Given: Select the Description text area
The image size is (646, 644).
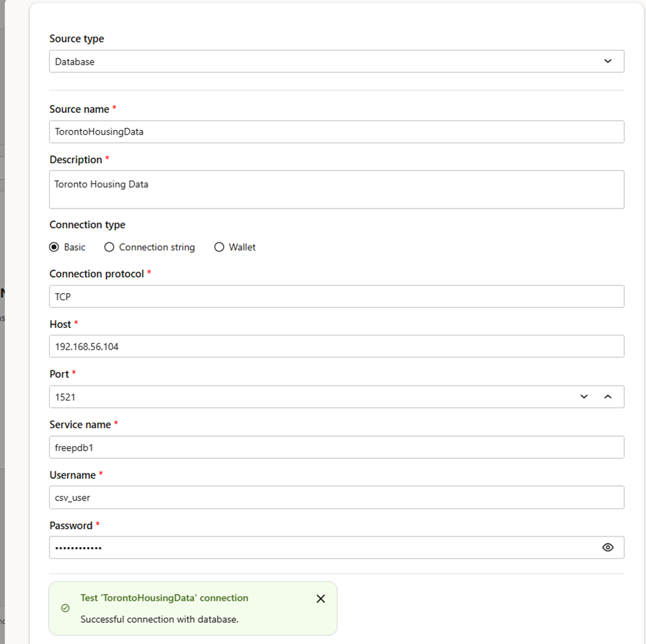Looking at the screenshot, I should pos(337,189).
